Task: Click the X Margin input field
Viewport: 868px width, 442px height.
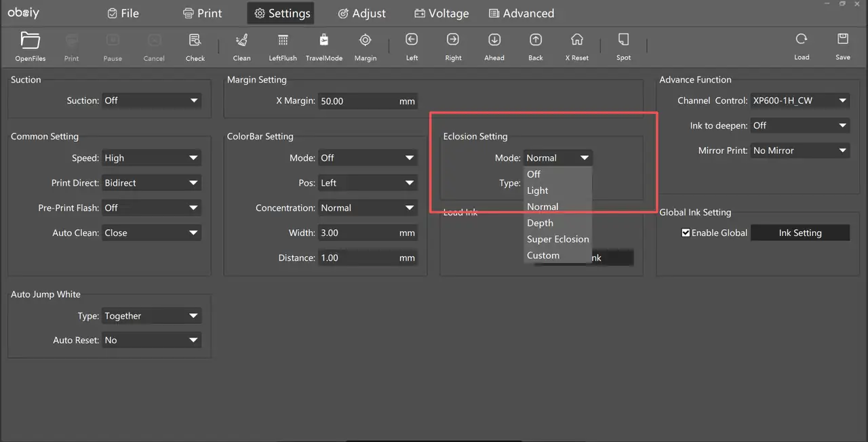Action: [x=368, y=101]
